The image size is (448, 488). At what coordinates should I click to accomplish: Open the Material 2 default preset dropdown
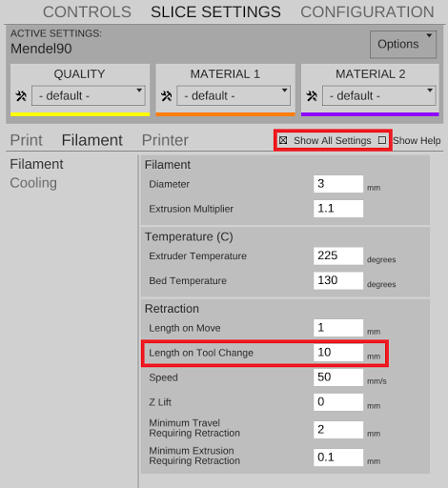point(379,95)
